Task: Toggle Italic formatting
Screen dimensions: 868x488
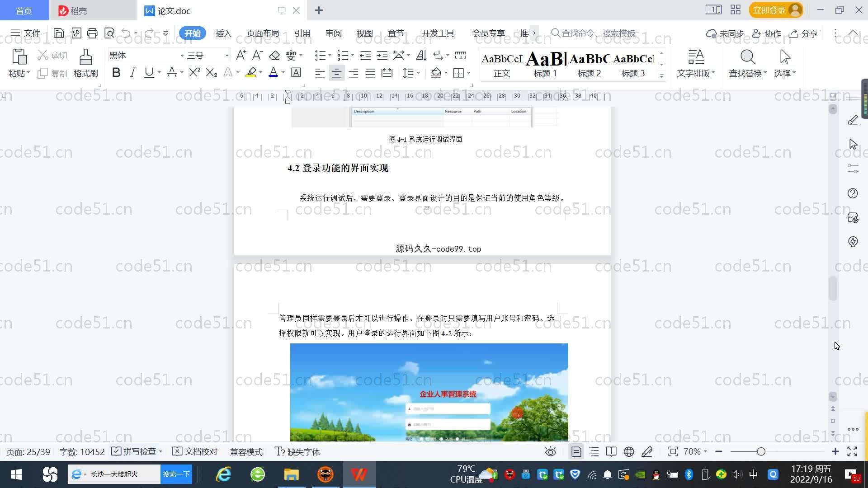Action: (132, 72)
